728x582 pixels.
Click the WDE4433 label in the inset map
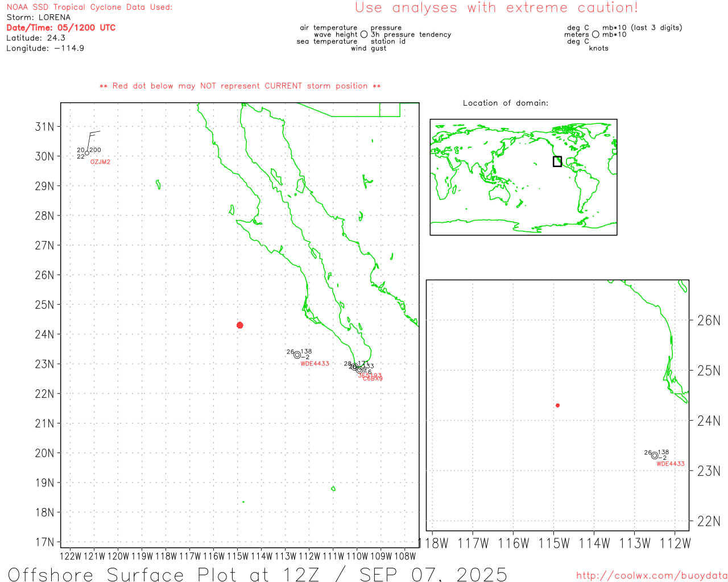(x=671, y=464)
